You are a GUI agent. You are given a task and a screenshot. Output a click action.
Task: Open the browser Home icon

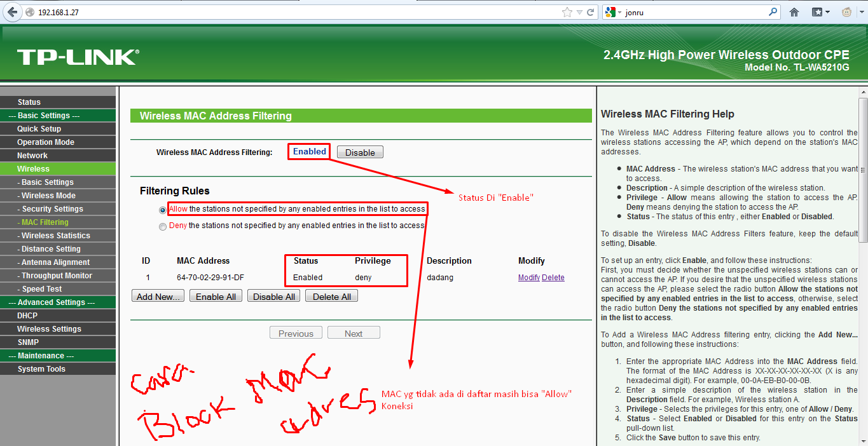794,12
